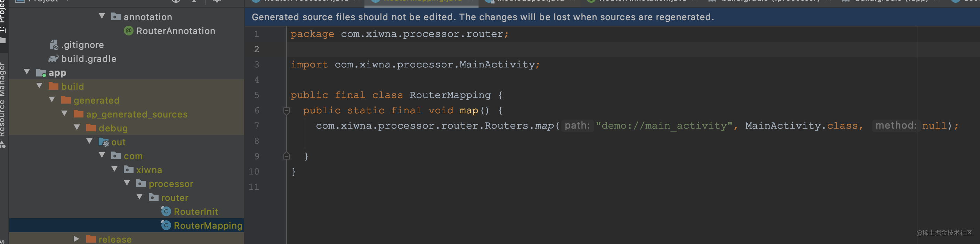The height and width of the screenshot is (244, 980).
Task: Click line number 7 in the editor gutter
Action: pyautogui.click(x=256, y=125)
